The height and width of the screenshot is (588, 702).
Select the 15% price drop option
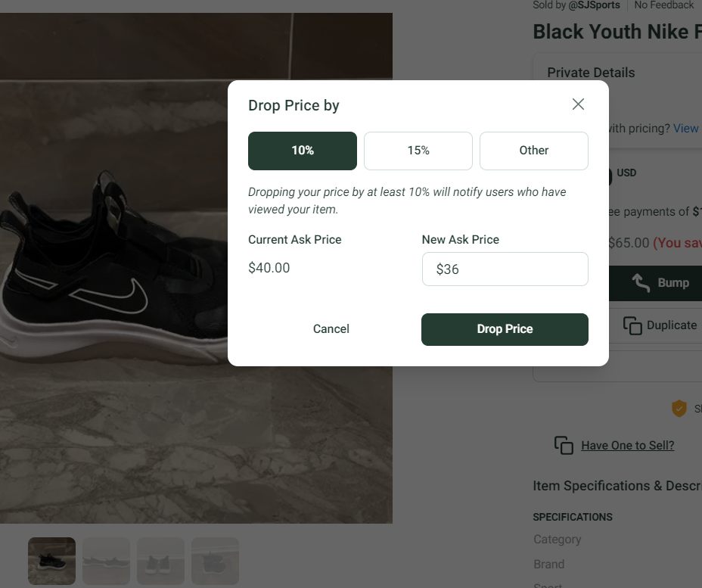pyautogui.click(x=418, y=151)
